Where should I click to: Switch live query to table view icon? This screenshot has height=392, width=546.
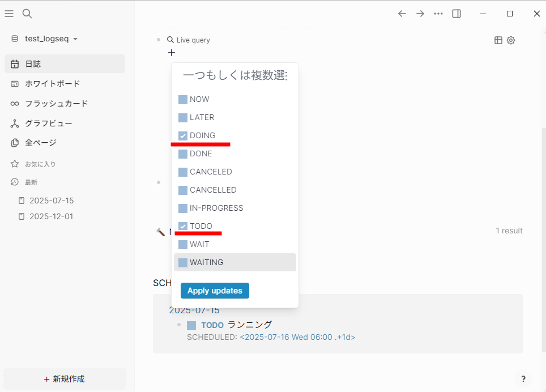pos(498,40)
